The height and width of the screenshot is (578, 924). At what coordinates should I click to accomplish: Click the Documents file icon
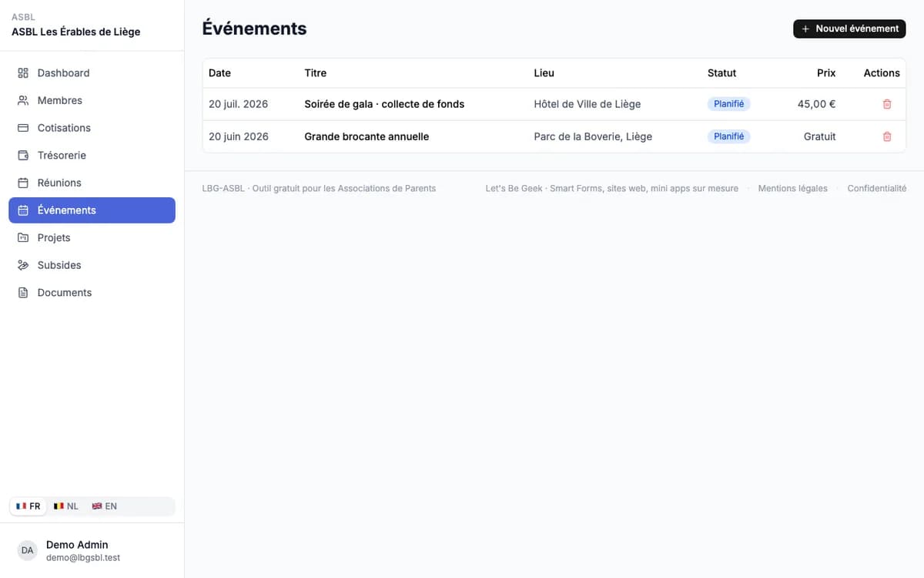coord(23,293)
